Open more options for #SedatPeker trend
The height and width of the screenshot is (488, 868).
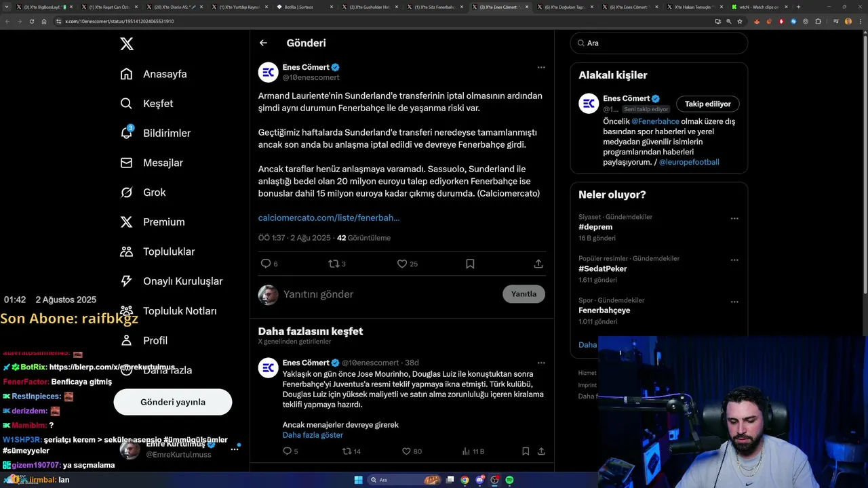(734, 260)
